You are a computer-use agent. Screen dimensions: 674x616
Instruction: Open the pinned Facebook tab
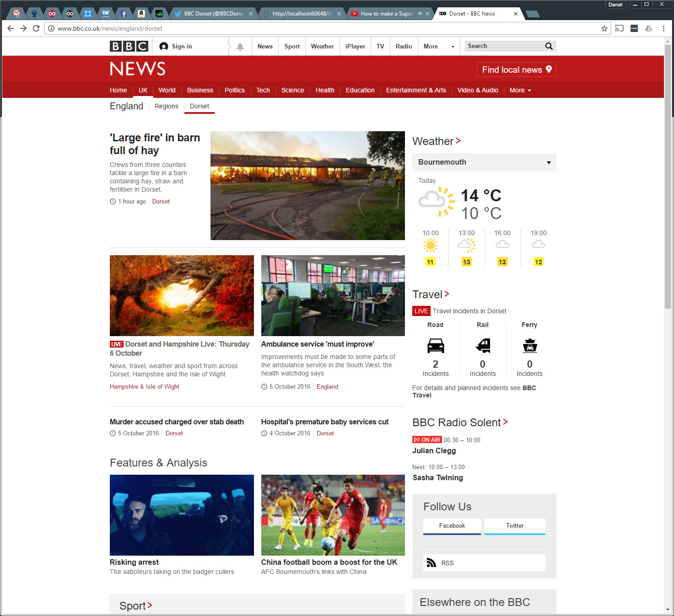click(x=124, y=14)
